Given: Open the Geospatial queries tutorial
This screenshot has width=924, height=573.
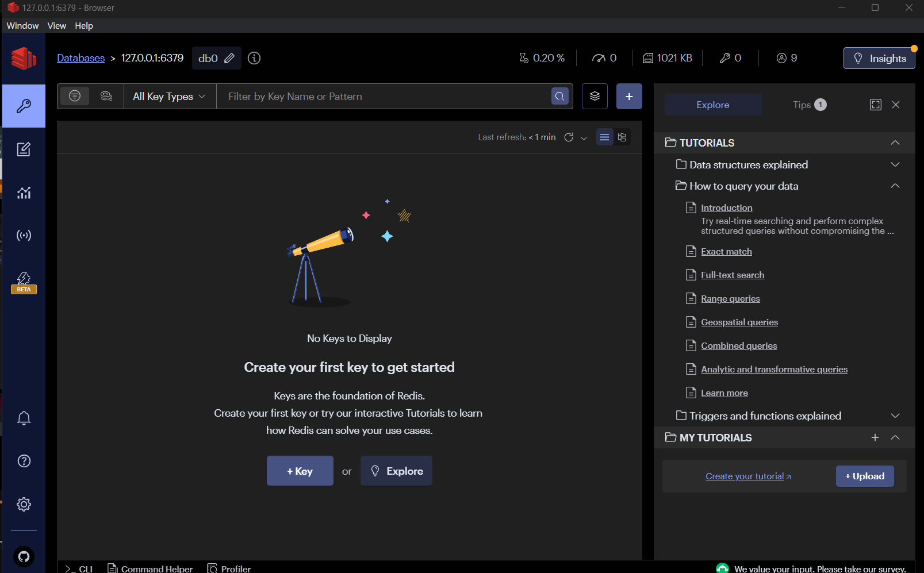Looking at the screenshot, I should 739,322.
